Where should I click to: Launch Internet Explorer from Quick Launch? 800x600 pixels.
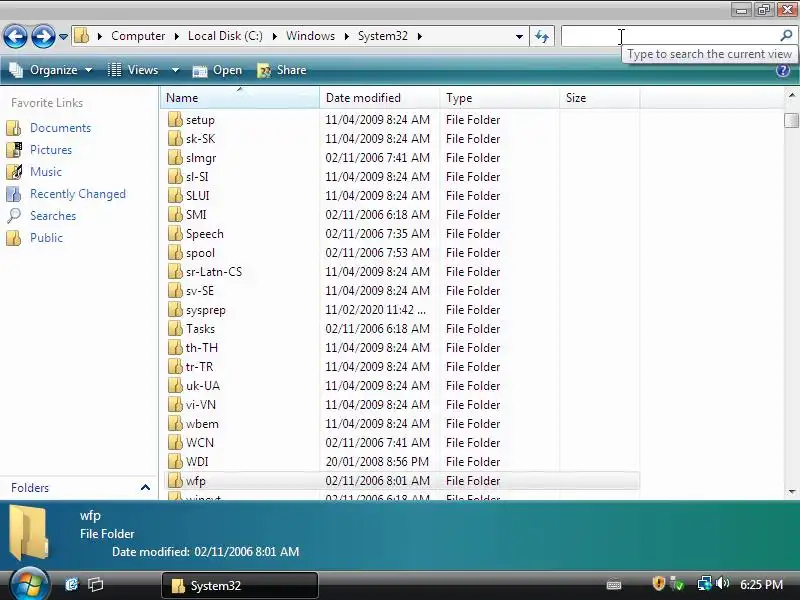(71, 584)
